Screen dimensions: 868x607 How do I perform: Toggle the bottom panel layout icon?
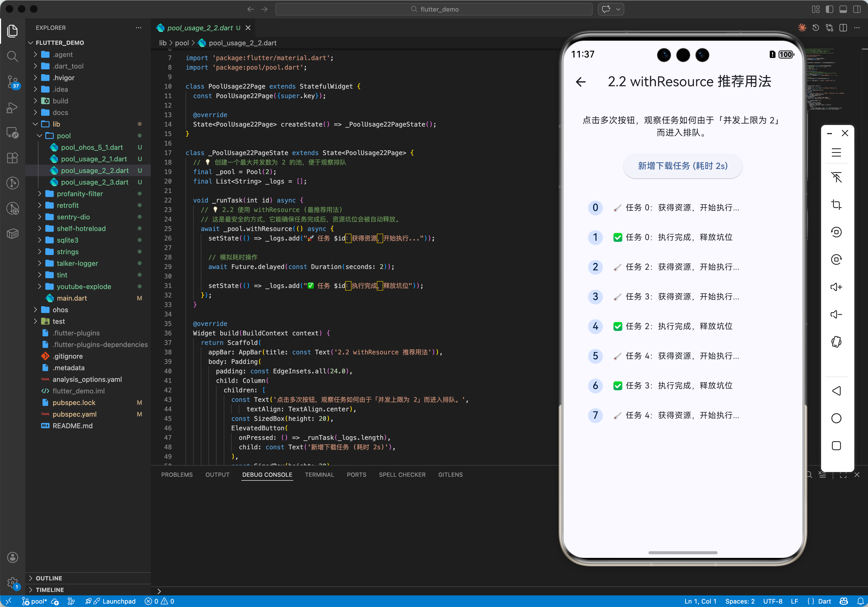click(843, 9)
